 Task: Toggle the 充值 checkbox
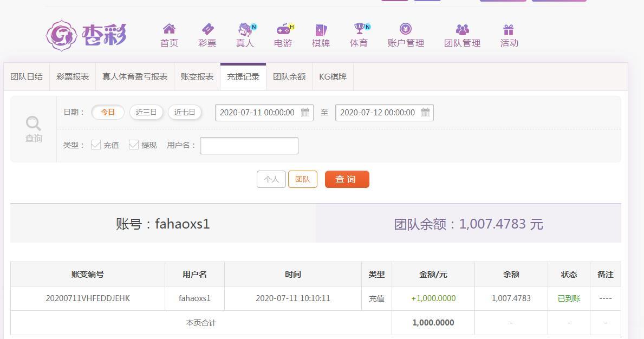[96, 145]
